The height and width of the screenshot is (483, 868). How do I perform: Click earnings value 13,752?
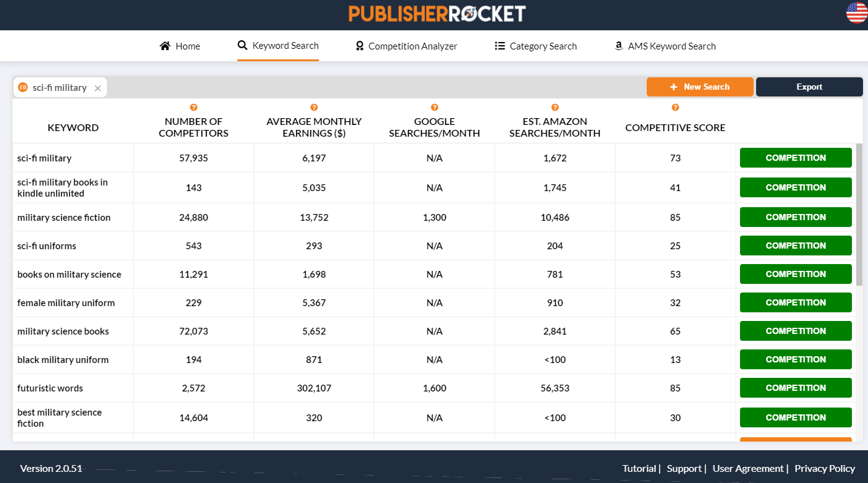tap(314, 217)
